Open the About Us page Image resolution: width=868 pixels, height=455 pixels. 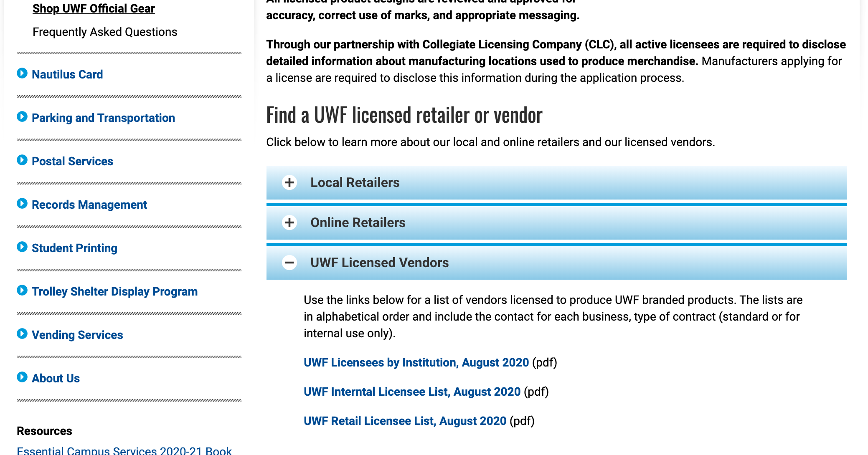coord(56,378)
